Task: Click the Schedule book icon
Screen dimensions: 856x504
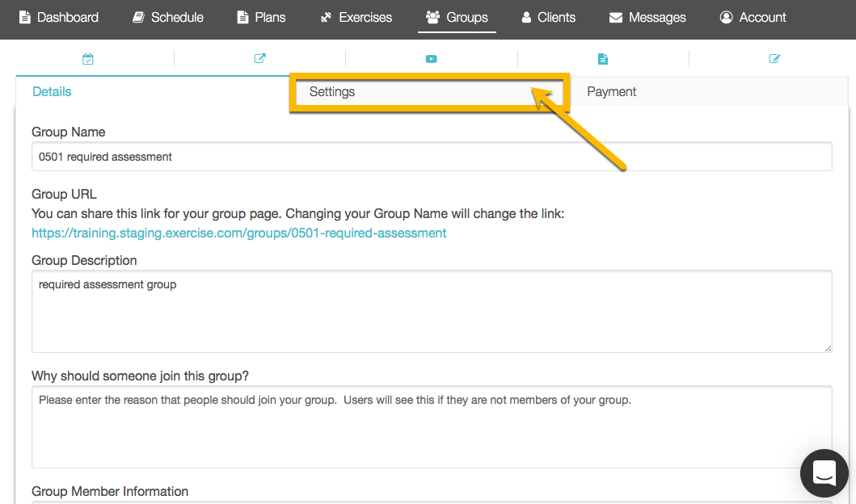Action: click(x=139, y=18)
